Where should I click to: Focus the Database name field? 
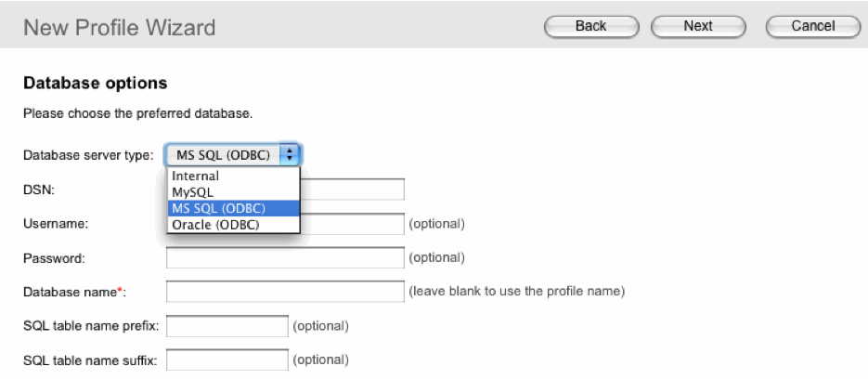tap(285, 292)
